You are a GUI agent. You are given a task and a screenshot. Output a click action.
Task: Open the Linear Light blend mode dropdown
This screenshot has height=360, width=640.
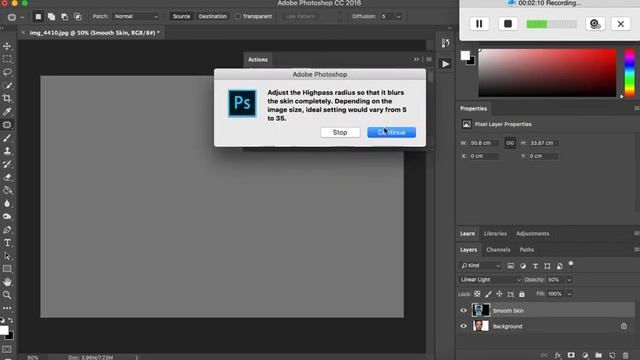click(490, 280)
